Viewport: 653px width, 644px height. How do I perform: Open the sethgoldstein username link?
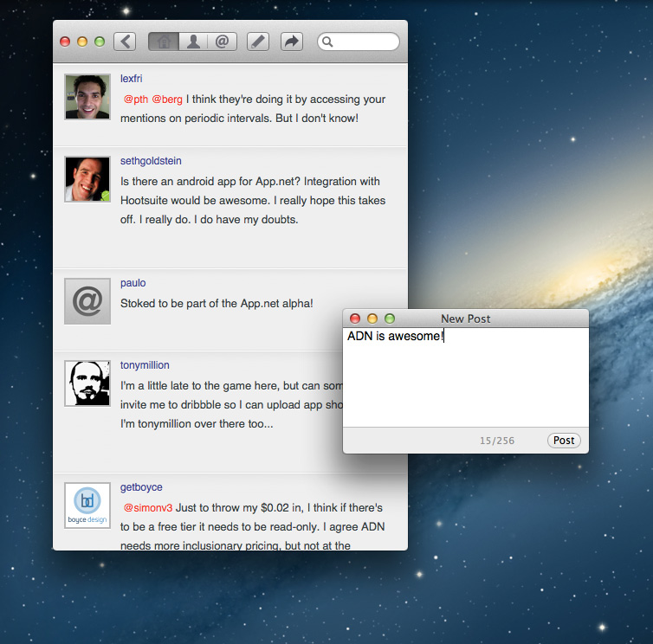(x=151, y=161)
